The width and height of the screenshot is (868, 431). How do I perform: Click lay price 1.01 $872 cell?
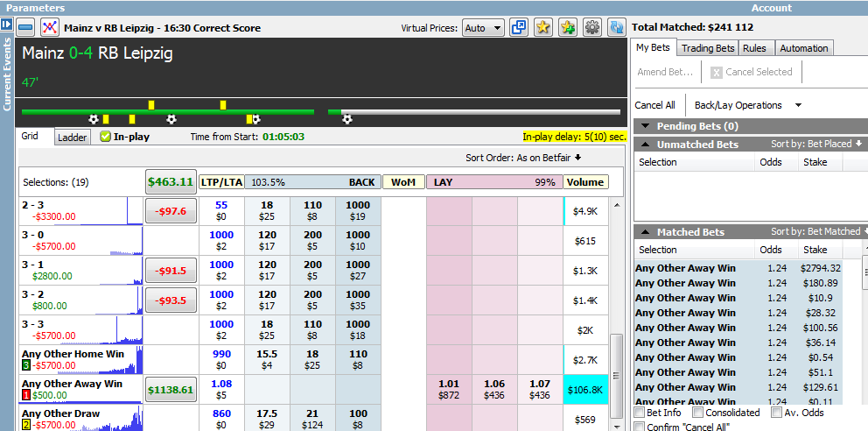tap(449, 390)
